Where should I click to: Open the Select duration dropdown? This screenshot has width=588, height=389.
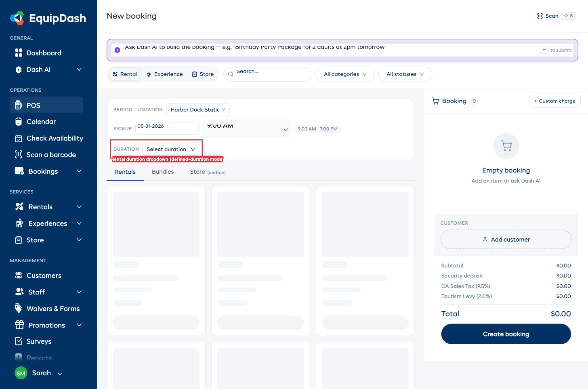click(x=171, y=149)
